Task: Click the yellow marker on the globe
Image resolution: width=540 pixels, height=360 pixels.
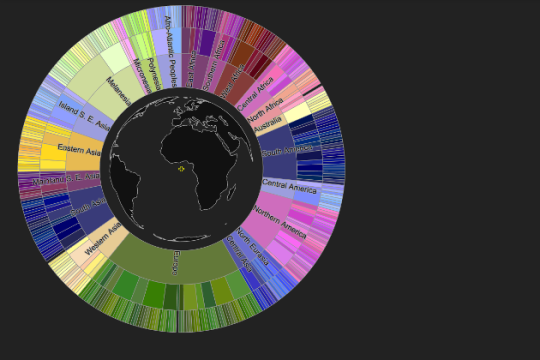Action: (181, 169)
